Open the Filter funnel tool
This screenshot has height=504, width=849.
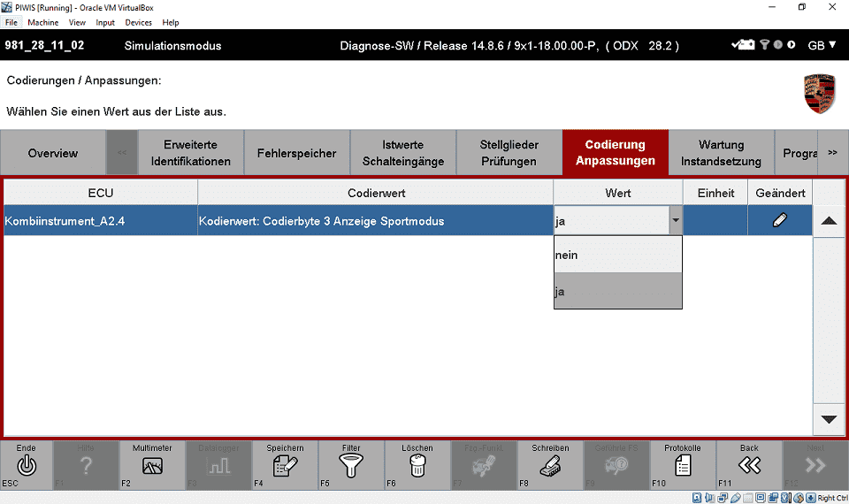[x=351, y=466]
